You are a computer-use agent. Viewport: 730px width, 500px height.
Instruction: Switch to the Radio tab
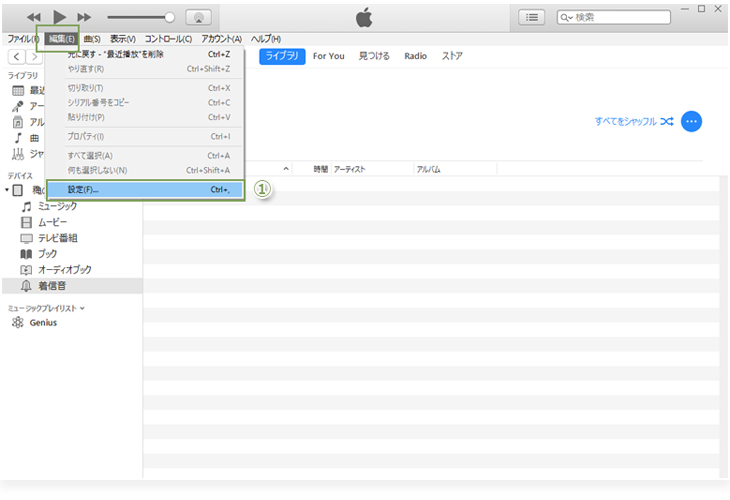415,56
